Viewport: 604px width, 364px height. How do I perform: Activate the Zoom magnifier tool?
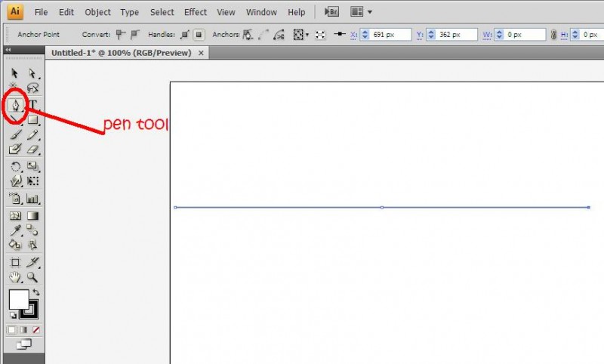click(x=32, y=277)
